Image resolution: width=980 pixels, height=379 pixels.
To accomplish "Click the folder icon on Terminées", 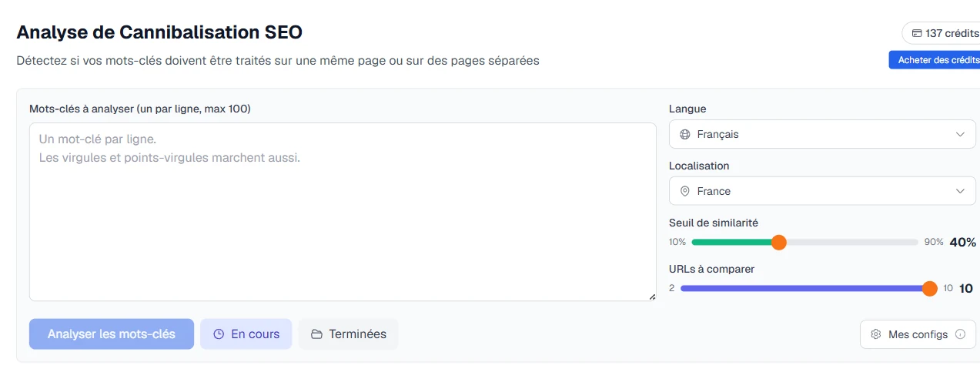I will (x=316, y=334).
